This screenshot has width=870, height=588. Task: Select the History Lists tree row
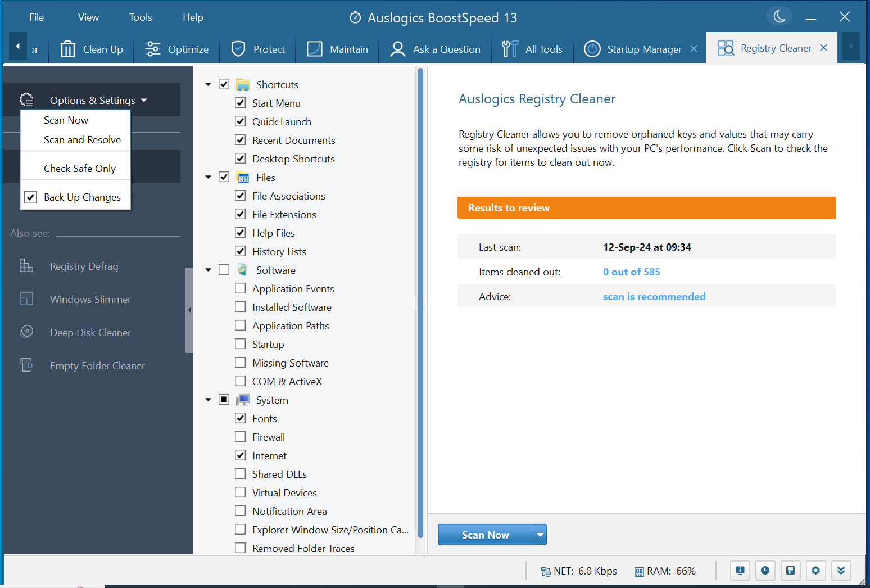click(279, 252)
